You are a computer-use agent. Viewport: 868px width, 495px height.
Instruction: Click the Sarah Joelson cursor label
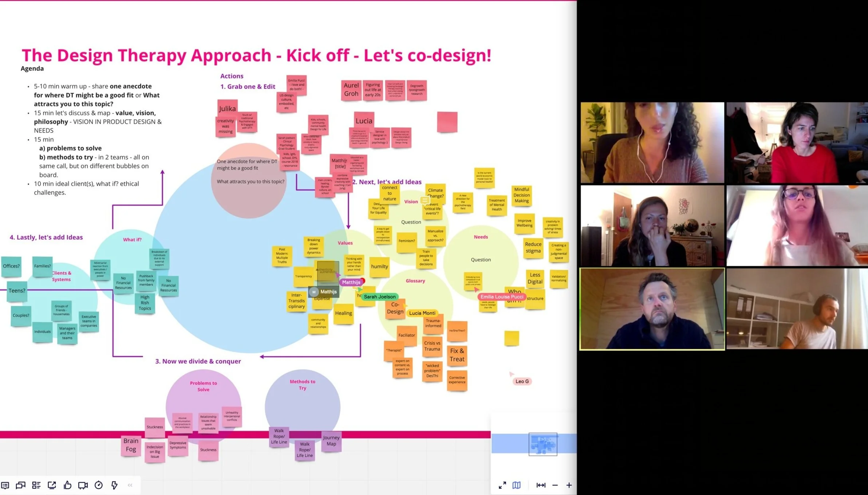point(380,296)
